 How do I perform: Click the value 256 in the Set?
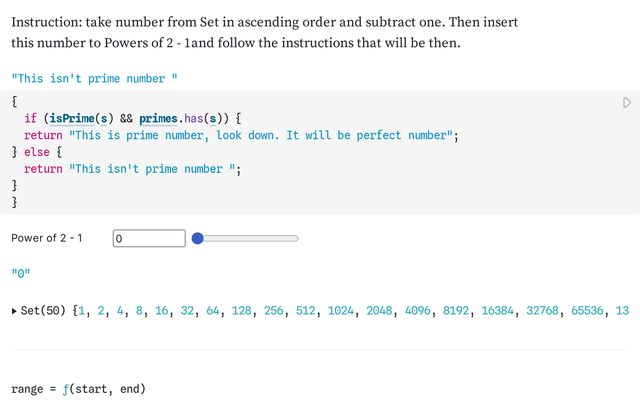pyautogui.click(x=275, y=311)
